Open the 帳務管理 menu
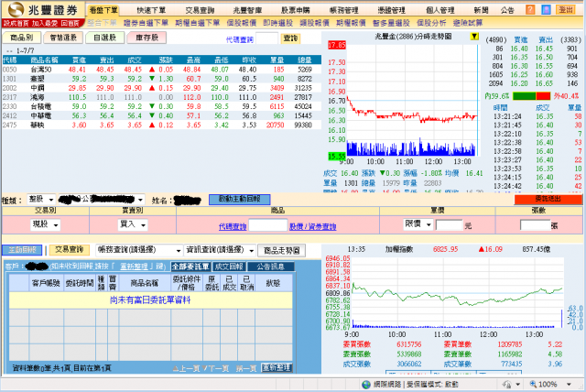The image size is (586, 392). (x=344, y=10)
